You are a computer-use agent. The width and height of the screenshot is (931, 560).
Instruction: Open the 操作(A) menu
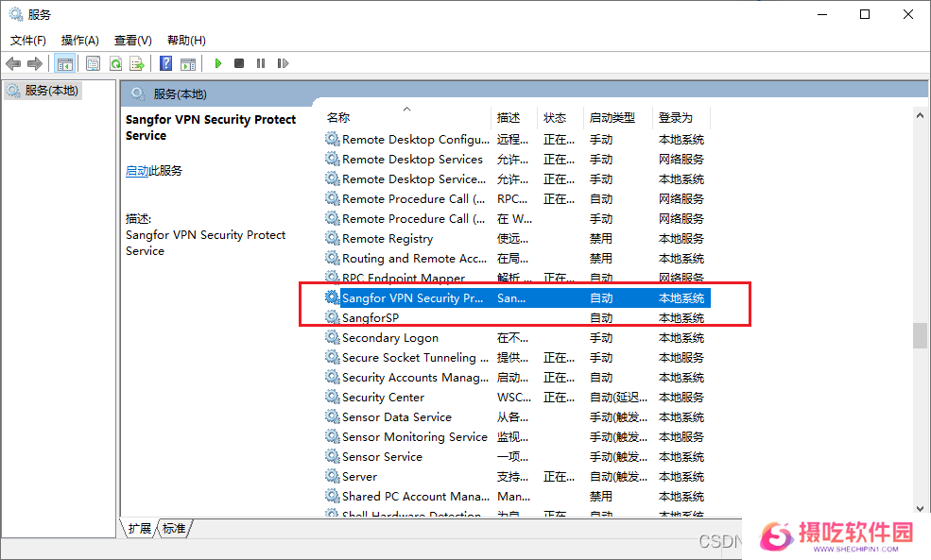coord(80,40)
